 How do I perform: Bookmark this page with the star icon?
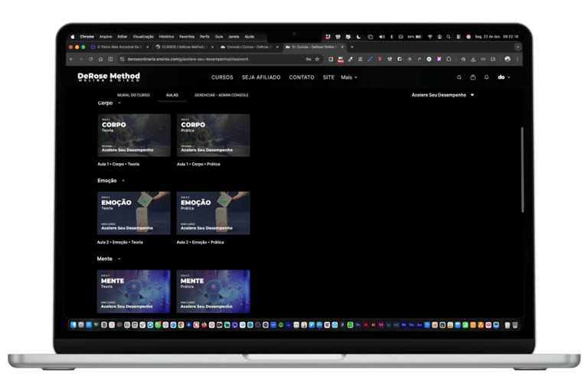pos(317,59)
